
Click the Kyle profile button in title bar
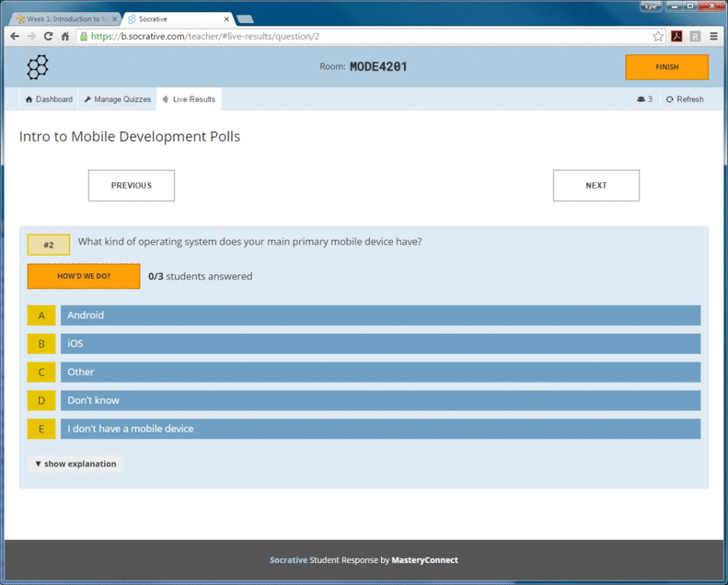pos(651,6)
